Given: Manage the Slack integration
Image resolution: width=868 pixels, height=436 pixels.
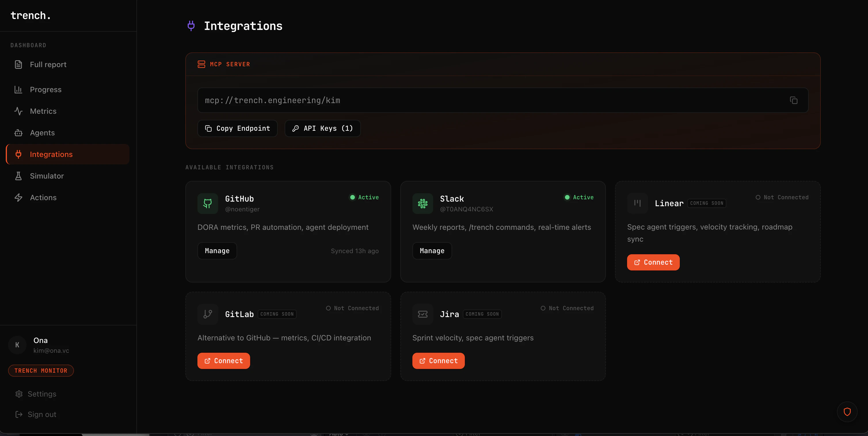Looking at the screenshot, I should (x=432, y=251).
